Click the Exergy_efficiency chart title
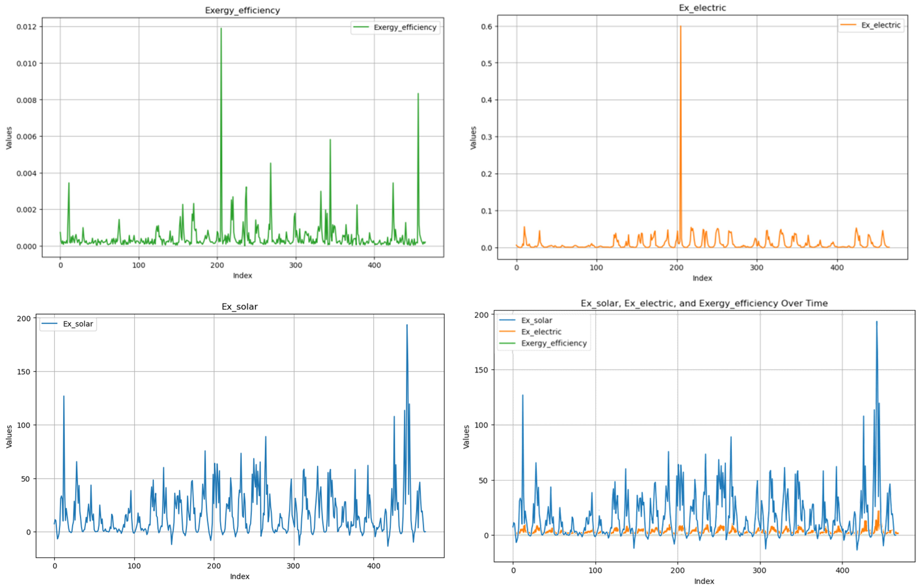 [242, 10]
